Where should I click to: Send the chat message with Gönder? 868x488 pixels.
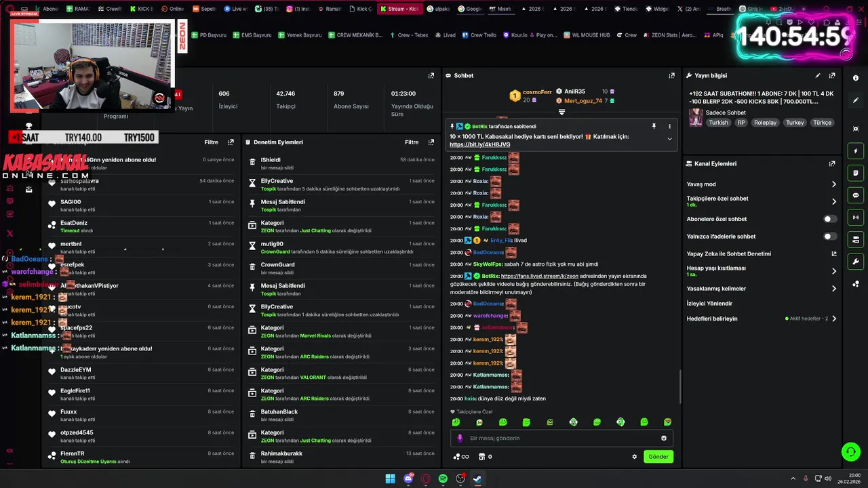click(x=658, y=457)
